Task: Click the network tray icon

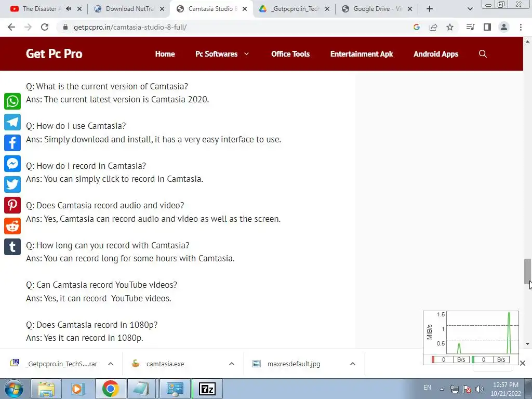Action: tap(455, 389)
